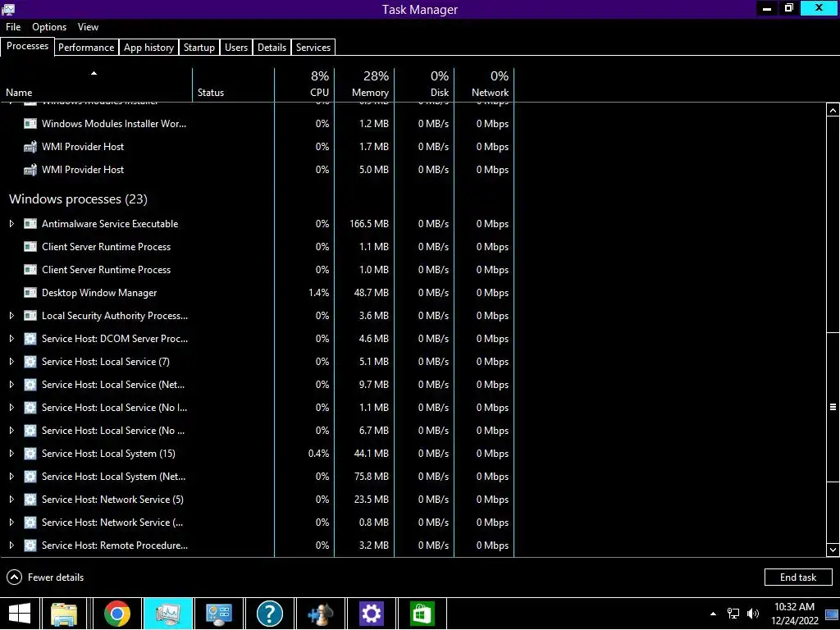Click the chess piece taskbar icon
The height and width of the screenshot is (630, 840).
pyautogui.click(x=321, y=614)
